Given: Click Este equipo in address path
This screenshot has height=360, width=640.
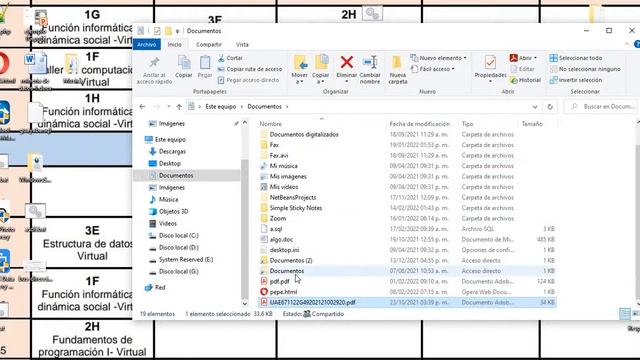Looking at the screenshot, I should click(220, 107).
